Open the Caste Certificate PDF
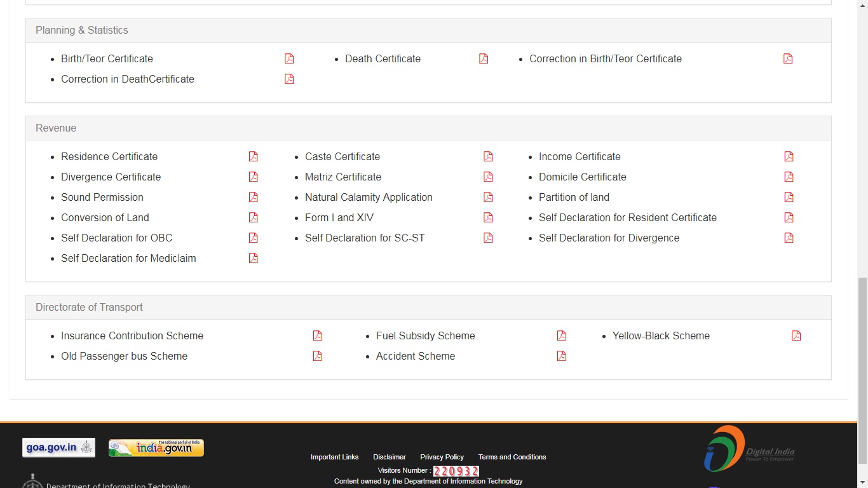 (x=487, y=156)
